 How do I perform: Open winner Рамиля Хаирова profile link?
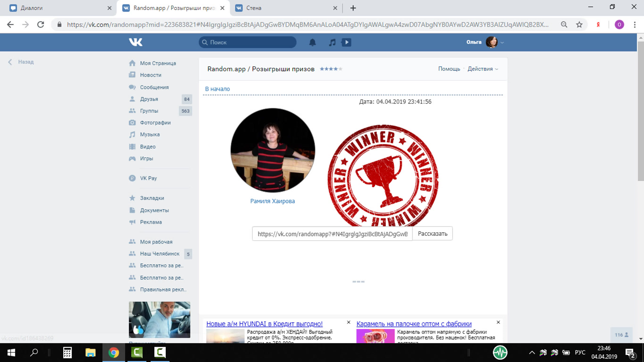[x=272, y=201]
